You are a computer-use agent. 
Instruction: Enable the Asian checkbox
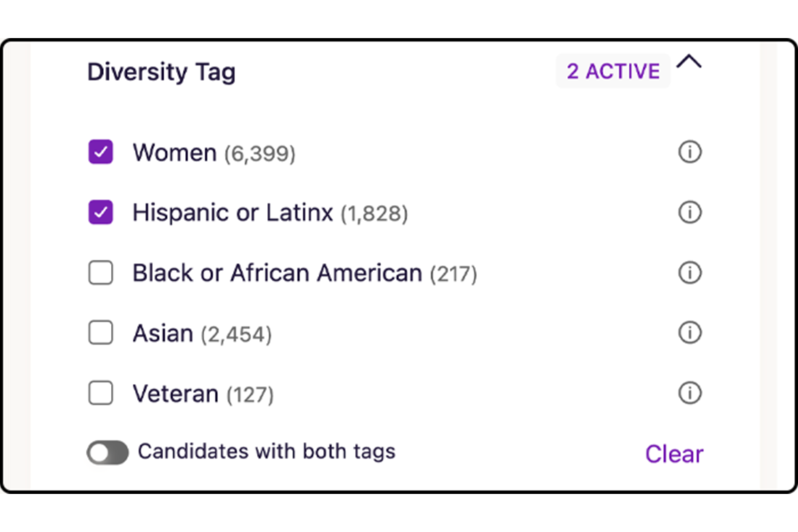coord(101,333)
